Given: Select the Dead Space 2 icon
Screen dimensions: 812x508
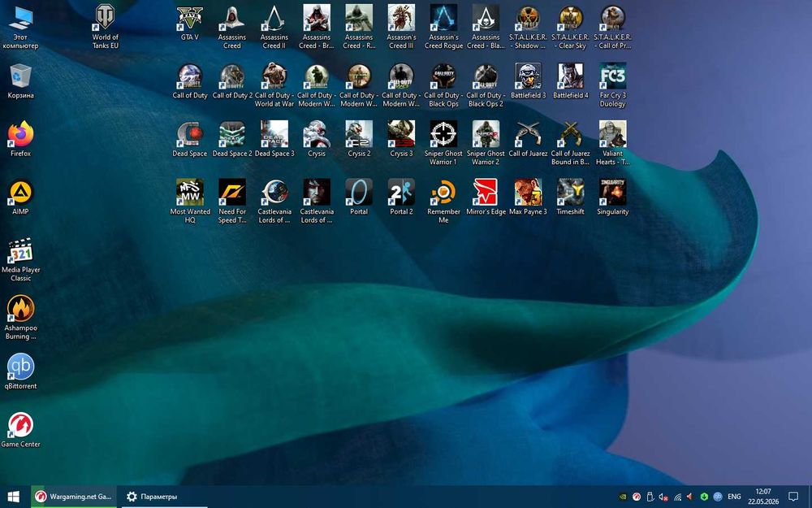Looking at the screenshot, I should (x=232, y=140).
